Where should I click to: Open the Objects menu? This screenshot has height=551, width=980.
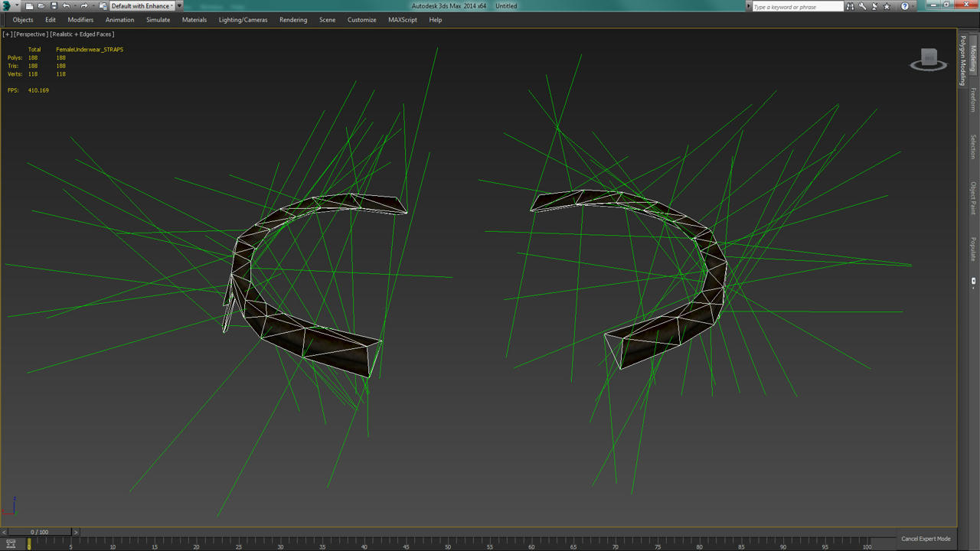[23, 20]
